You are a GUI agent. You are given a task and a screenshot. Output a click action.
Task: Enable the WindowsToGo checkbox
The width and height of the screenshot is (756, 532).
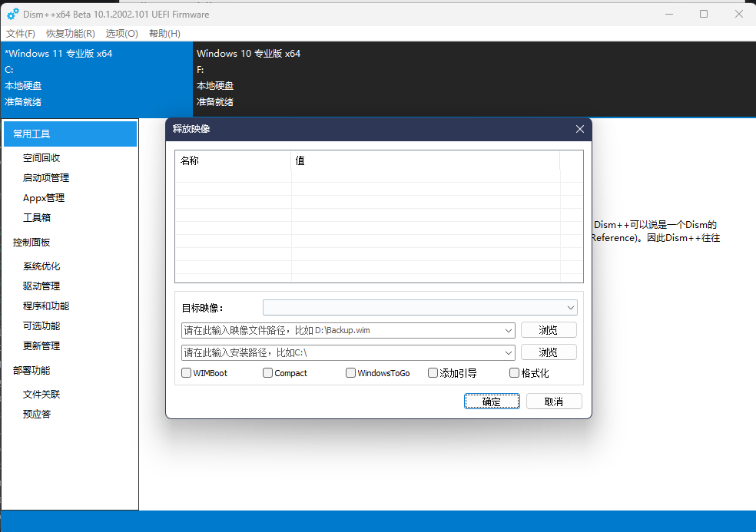[x=350, y=373]
